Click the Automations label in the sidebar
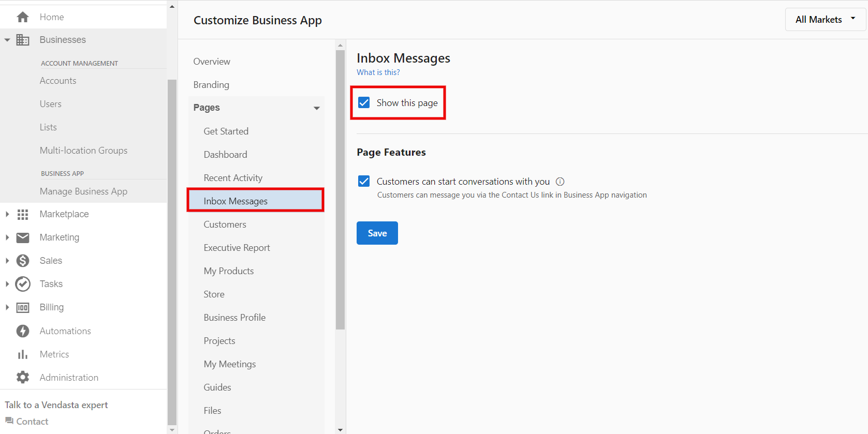Screen dimensions: 868x434 click(x=65, y=331)
